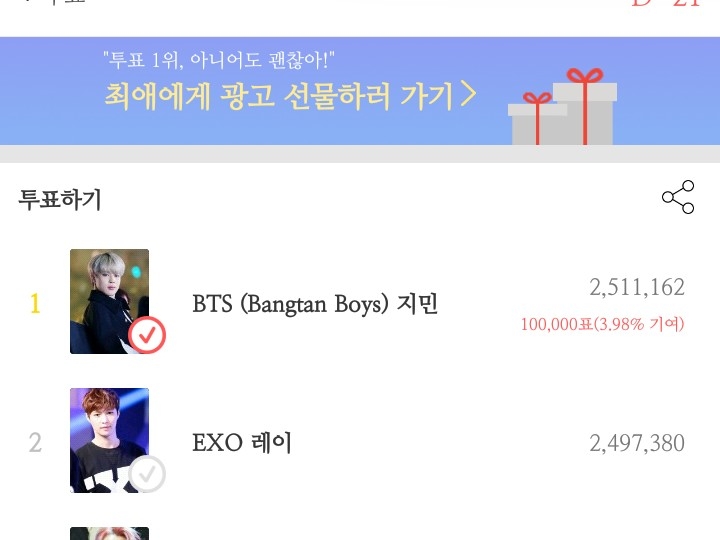Click 지민's vote count 2,511,162
The height and width of the screenshot is (540, 720).
pos(637,287)
